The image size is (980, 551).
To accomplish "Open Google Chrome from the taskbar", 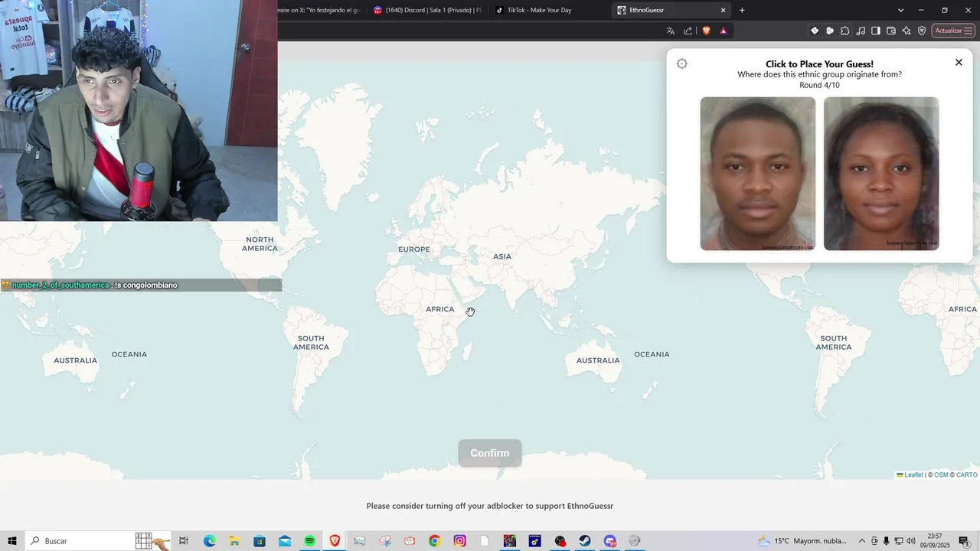I will pyautogui.click(x=435, y=541).
